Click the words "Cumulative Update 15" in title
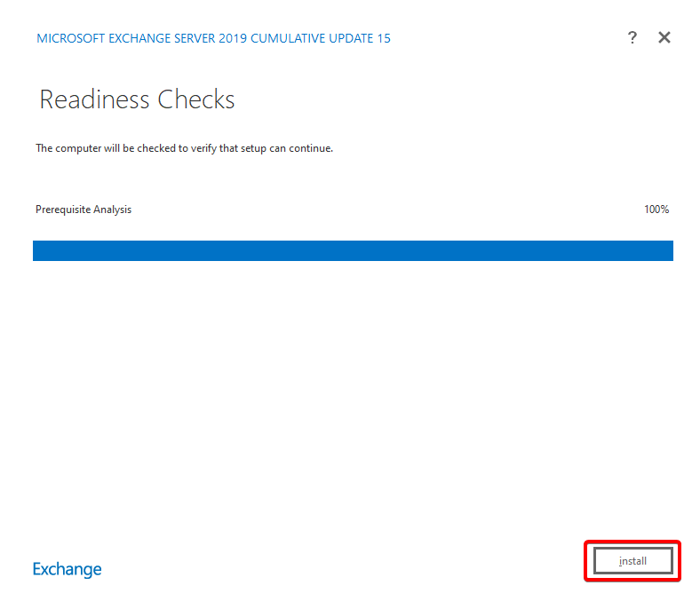This screenshot has height=609, width=700. pyautogui.click(x=322, y=38)
